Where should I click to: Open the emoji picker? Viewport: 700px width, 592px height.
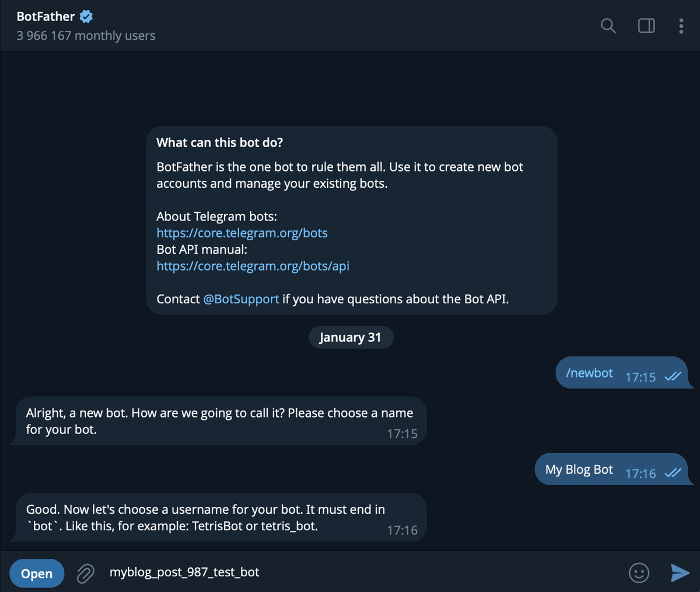[639, 573]
